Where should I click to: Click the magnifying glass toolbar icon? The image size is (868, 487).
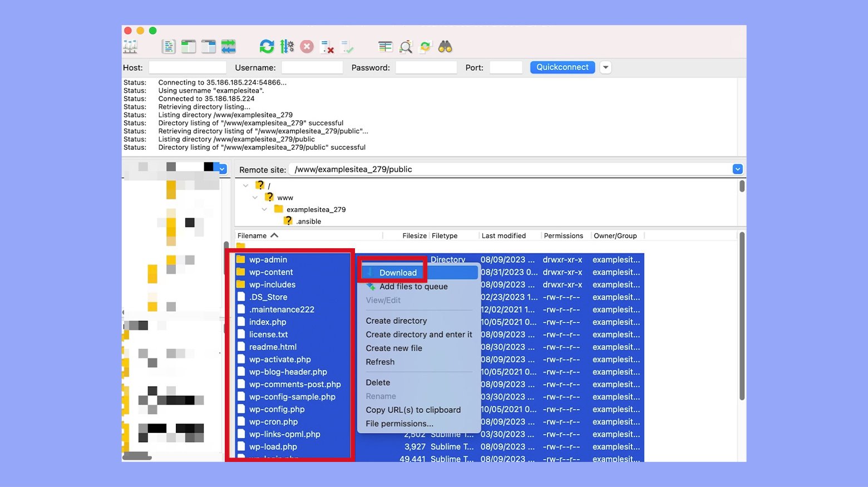tap(406, 47)
